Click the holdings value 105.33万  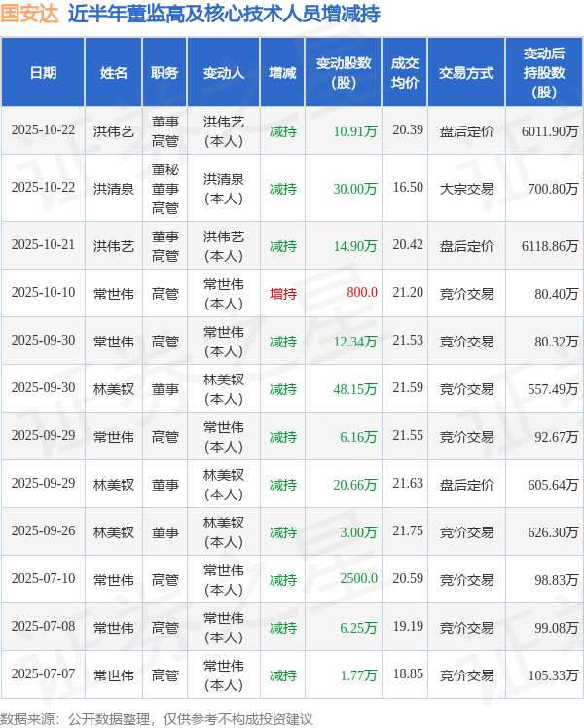coord(553,675)
